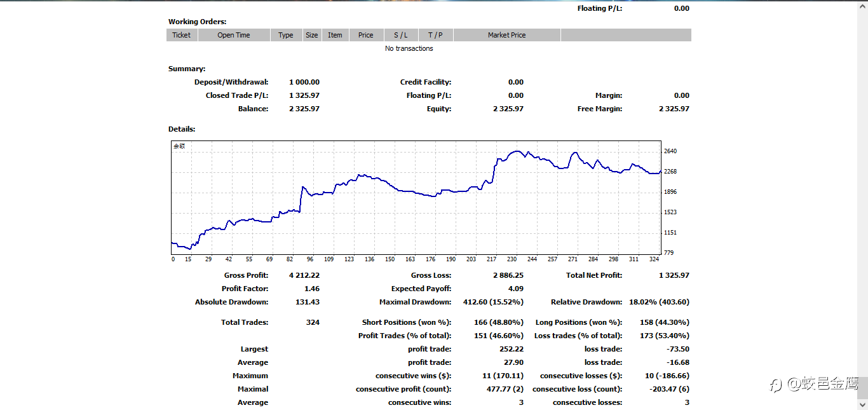Click the Loss trades value 173 (53.40%)
Image resolution: width=868 pixels, height=410 pixels.
(665, 336)
